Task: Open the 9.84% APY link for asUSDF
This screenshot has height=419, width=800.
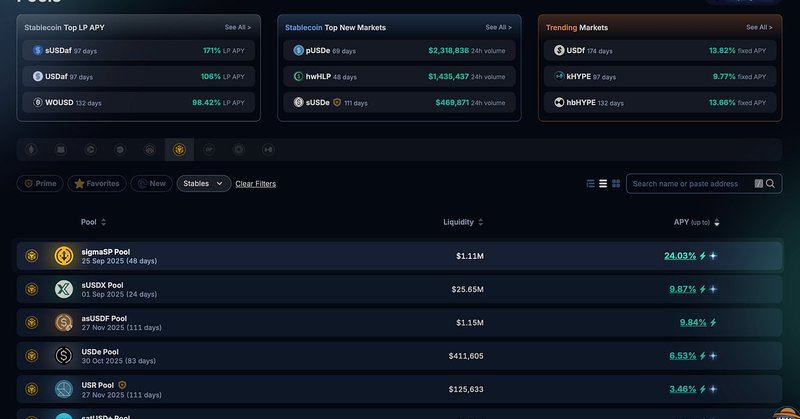Action: 693,323
